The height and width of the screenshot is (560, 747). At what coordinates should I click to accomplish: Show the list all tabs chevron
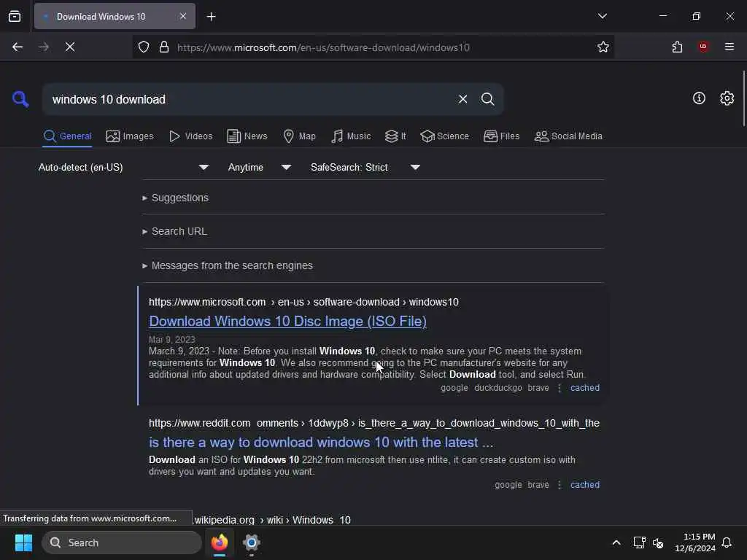coord(602,16)
